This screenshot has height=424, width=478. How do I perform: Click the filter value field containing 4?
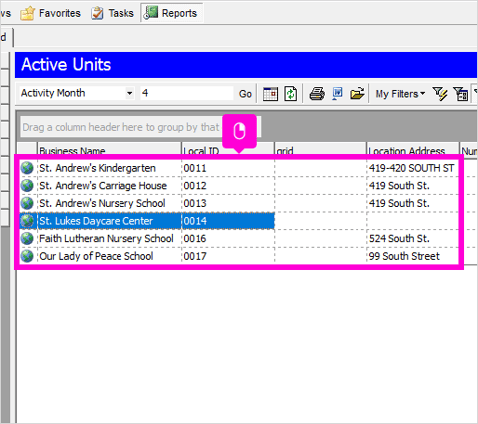pos(187,93)
